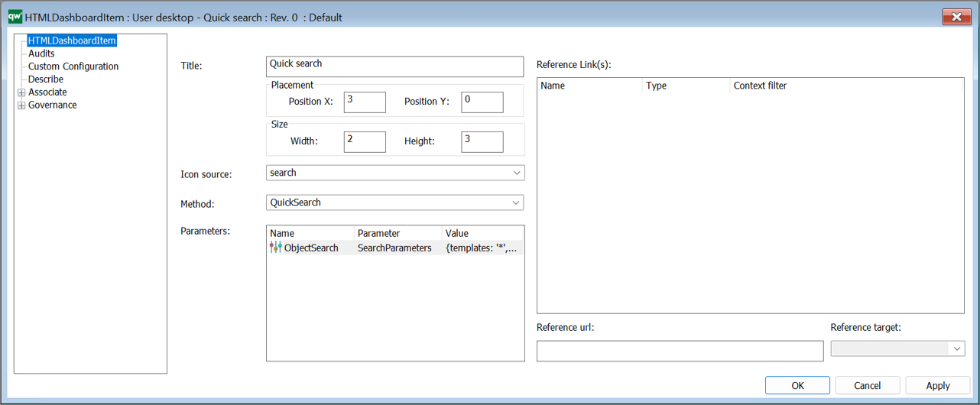Click the Cancel button
Screen dimensions: 980x405
click(867, 385)
